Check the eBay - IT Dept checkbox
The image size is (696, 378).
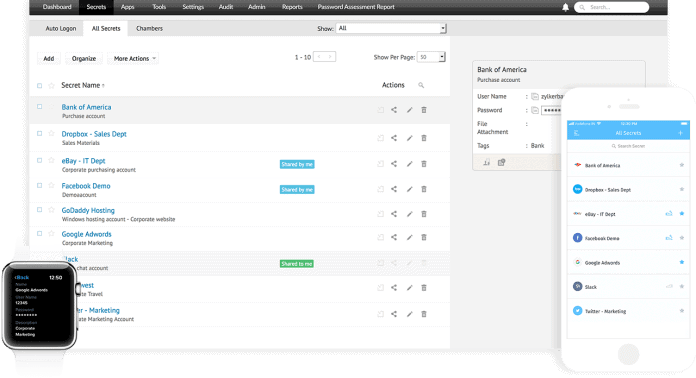(40, 161)
